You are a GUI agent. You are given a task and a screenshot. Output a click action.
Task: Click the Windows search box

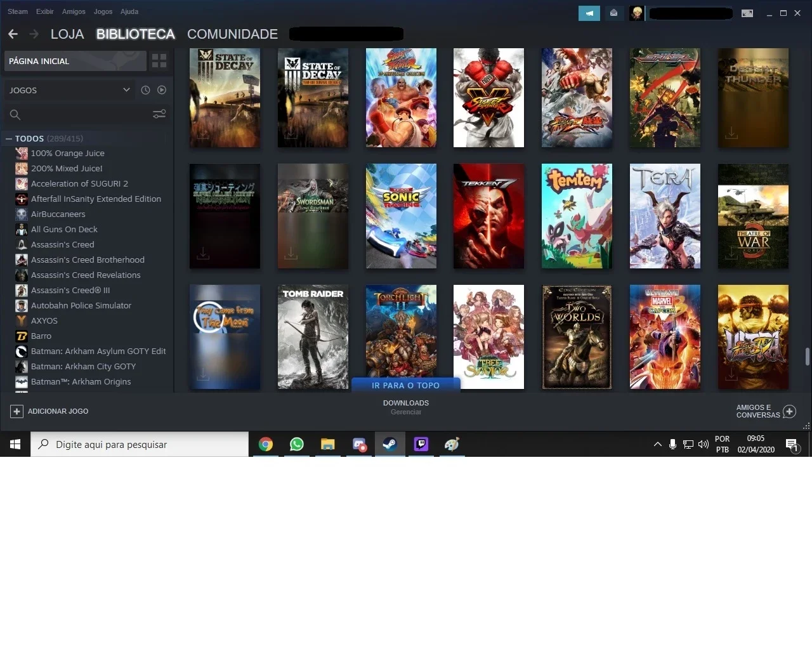pyautogui.click(x=140, y=444)
